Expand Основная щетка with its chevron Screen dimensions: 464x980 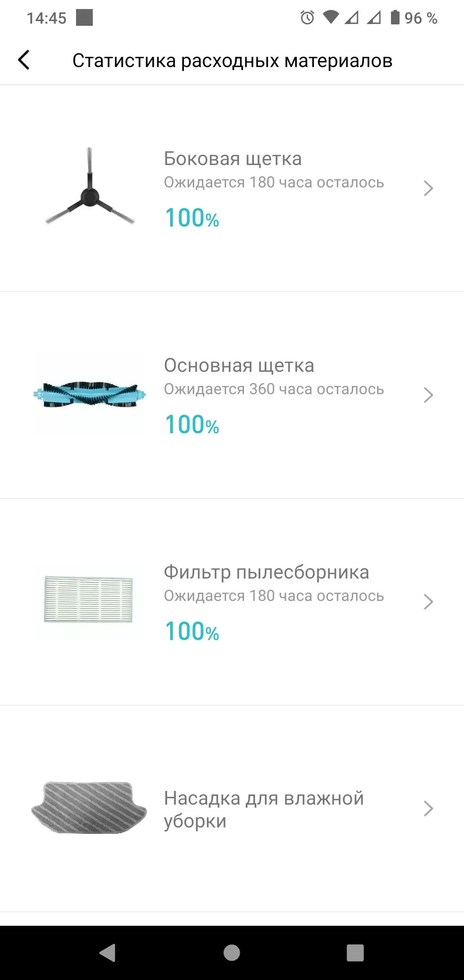pyautogui.click(x=428, y=395)
